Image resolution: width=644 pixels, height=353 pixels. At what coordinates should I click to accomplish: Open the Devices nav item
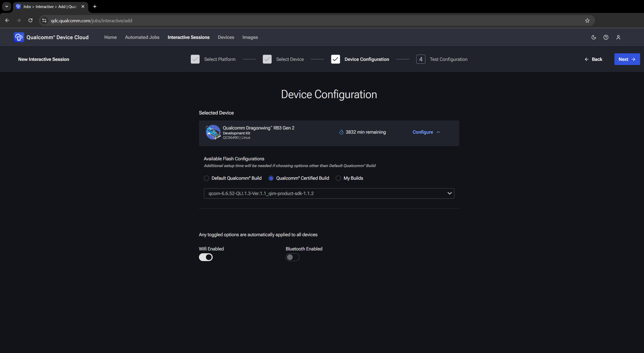[226, 37]
